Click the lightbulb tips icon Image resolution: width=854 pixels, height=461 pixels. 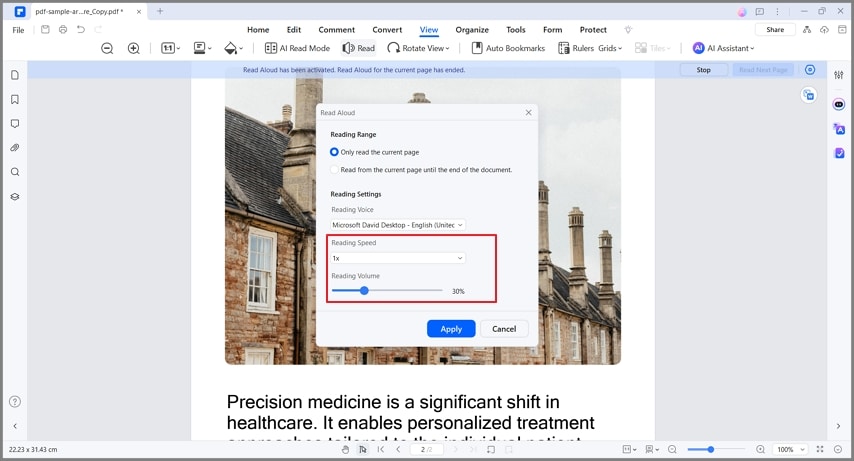click(628, 30)
